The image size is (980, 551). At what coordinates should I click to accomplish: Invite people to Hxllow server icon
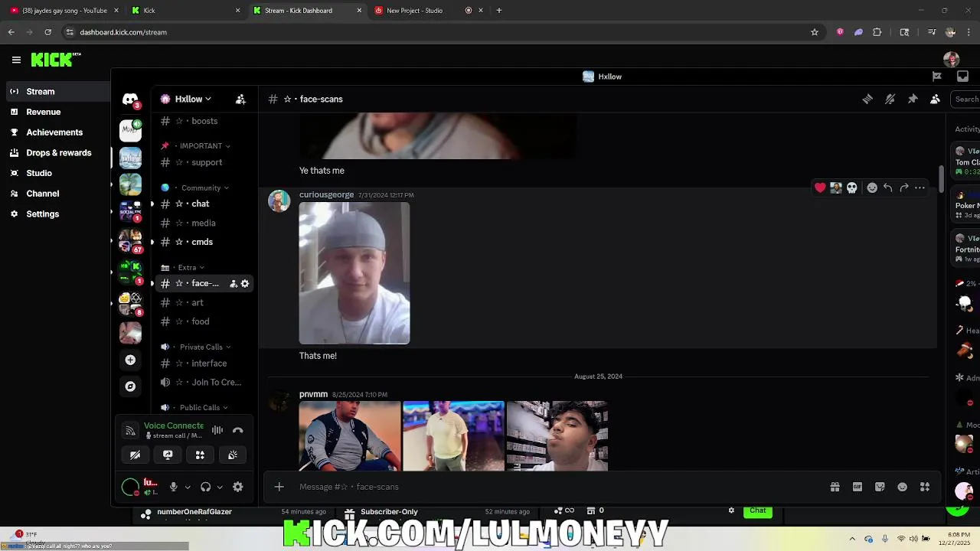click(x=240, y=99)
